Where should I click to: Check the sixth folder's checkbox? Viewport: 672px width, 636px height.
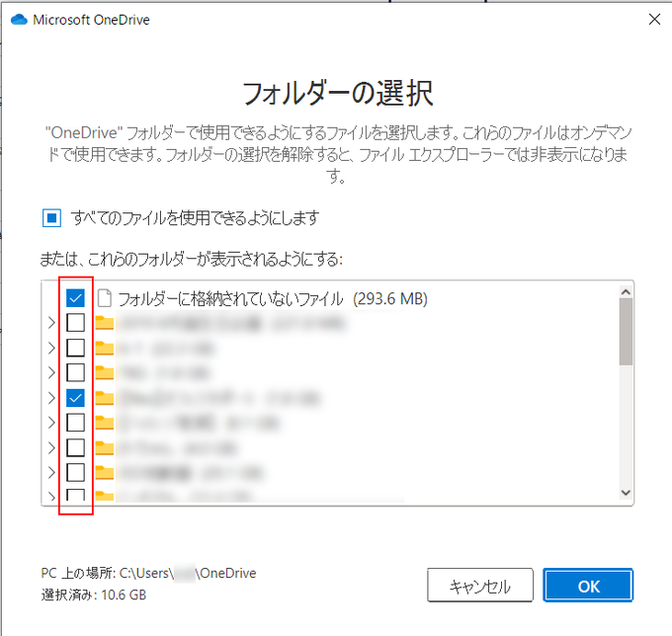point(75,448)
